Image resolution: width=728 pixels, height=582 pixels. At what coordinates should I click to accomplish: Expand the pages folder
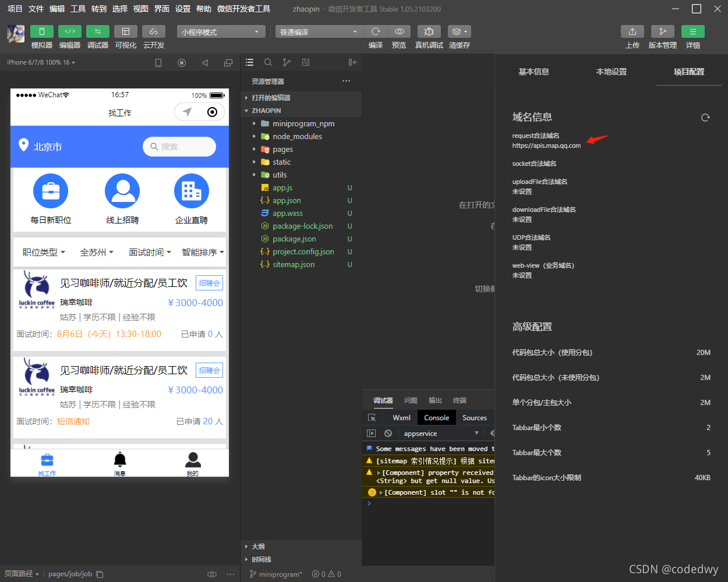click(x=301, y=149)
